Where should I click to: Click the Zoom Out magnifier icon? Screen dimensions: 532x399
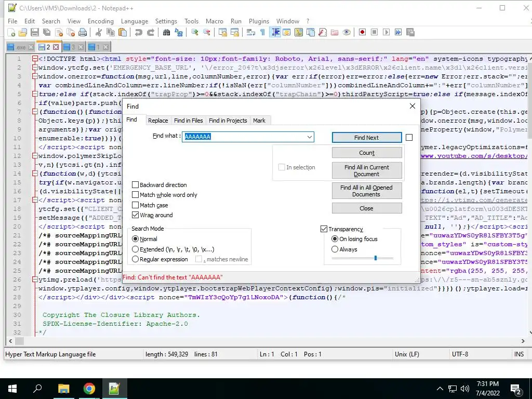coord(207,32)
